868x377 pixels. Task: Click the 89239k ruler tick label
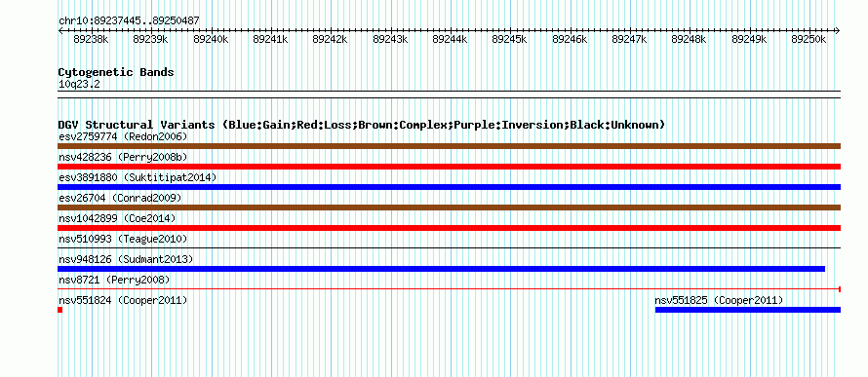(151, 39)
